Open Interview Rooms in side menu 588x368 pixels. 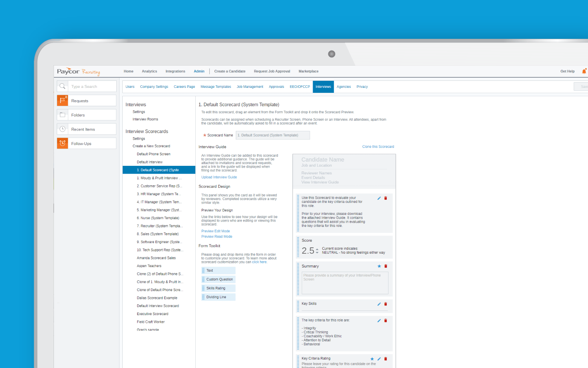coord(145,119)
